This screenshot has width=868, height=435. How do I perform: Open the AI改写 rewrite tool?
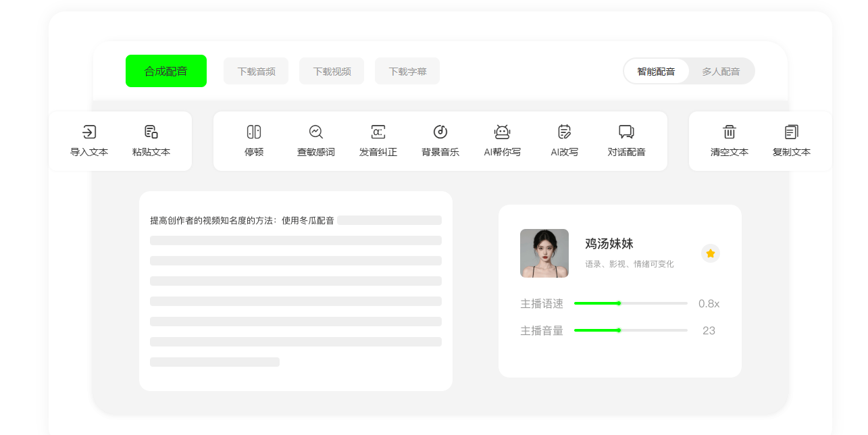[565, 132]
